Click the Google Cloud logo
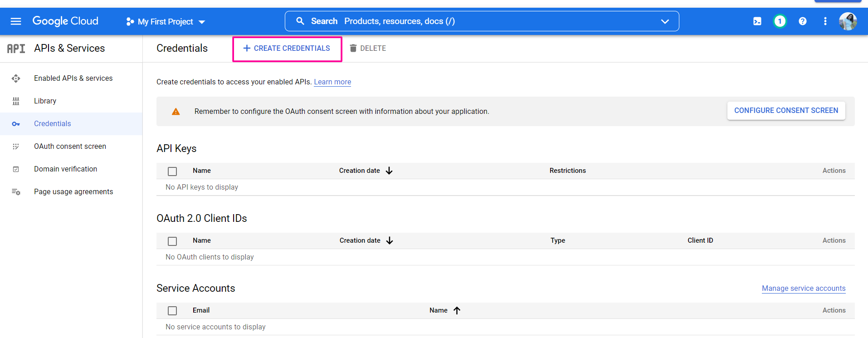Image resolution: width=868 pixels, height=338 pixels. pos(65,21)
